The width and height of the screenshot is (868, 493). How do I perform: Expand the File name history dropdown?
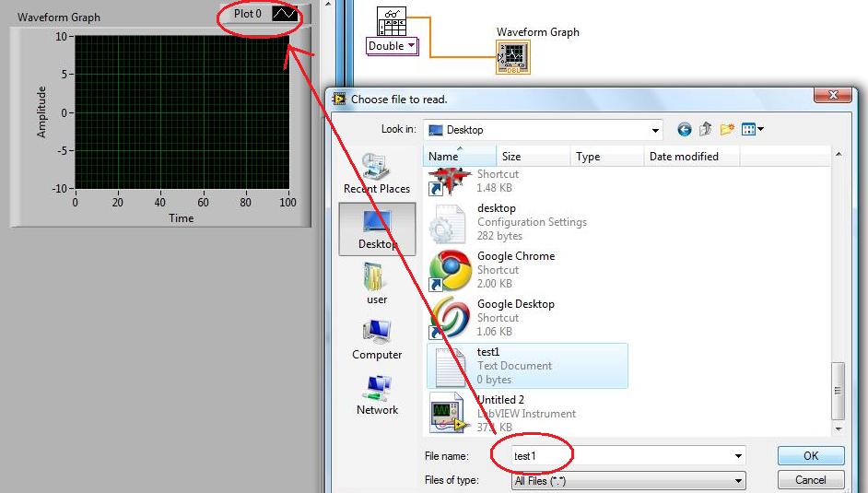pos(738,456)
